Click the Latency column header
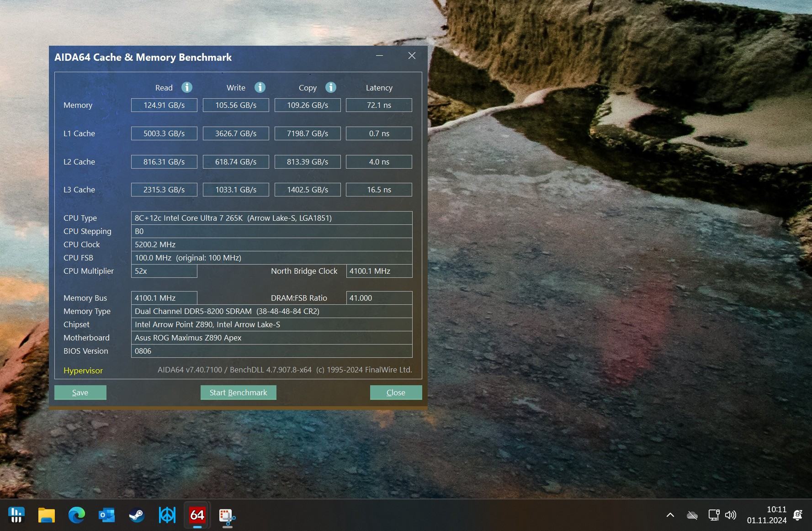The height and width of the screenshot is (531, 812). [379, 88]
